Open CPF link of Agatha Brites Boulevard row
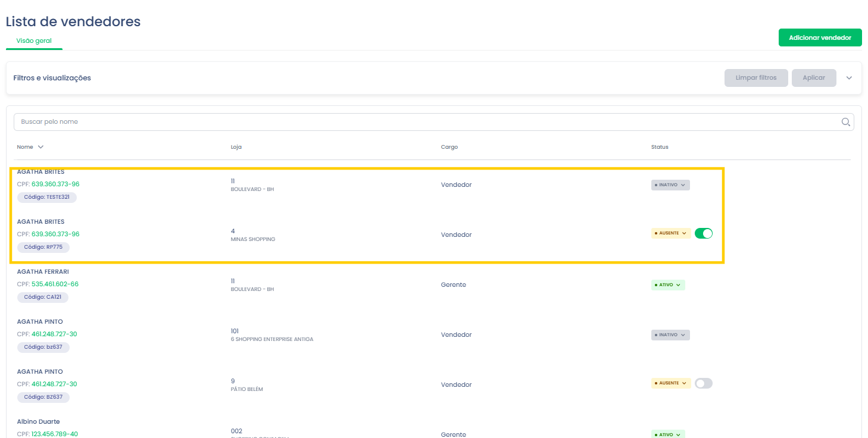Image resolution: width=868 pixels, height=438 pixels. pos(55,184)
